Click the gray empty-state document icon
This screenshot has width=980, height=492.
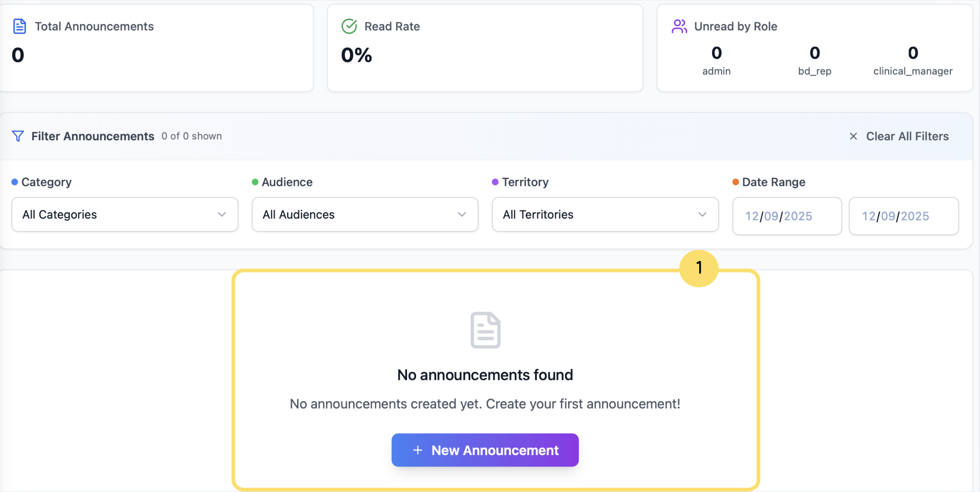[485, 330]
